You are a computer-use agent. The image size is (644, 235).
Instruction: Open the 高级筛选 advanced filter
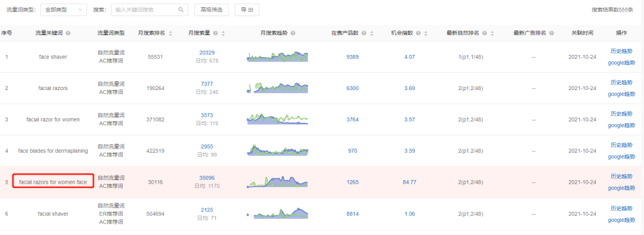point(212,10)
